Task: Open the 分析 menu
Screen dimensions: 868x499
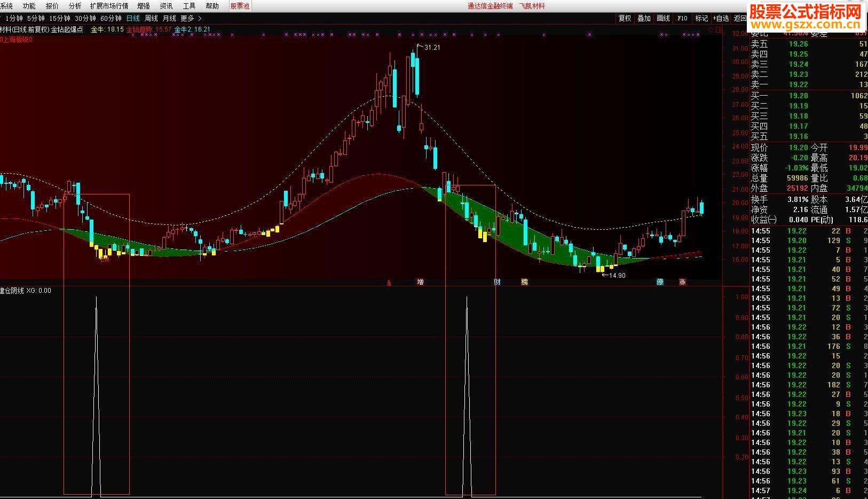Action: coord(75,6)
